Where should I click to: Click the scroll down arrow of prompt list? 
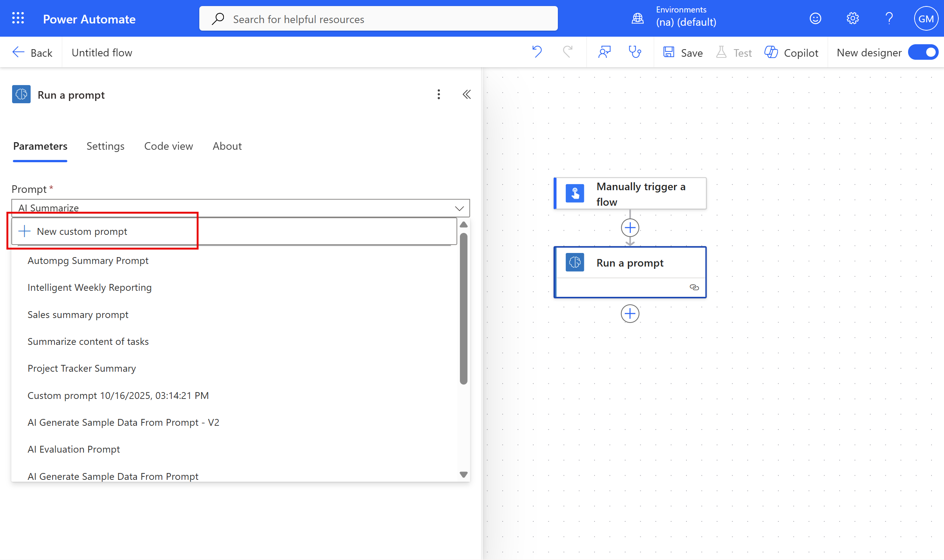click(x=464, y=475)
